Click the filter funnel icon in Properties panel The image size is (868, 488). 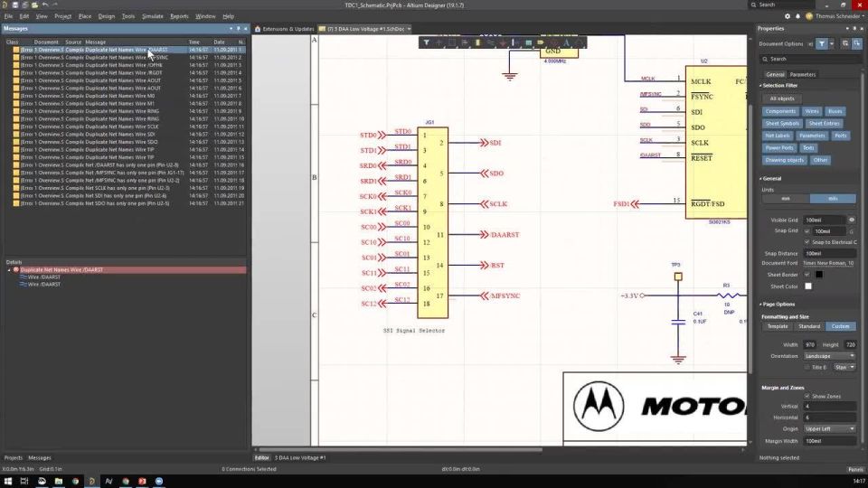[x=822, y=43]
